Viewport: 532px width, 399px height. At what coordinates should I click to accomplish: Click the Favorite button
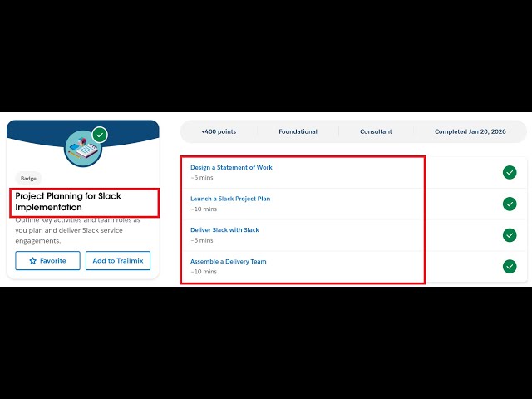[x=48, y=260]
